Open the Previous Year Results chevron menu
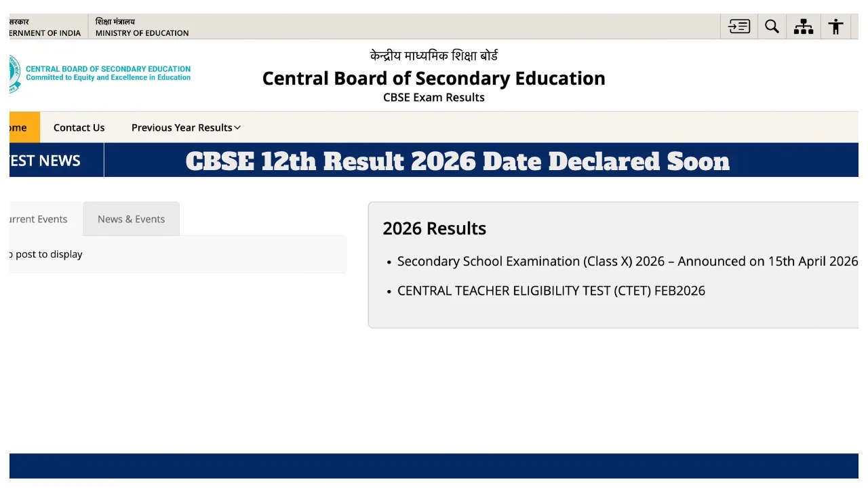Screen dimensions: 868x488 point(236,127)
